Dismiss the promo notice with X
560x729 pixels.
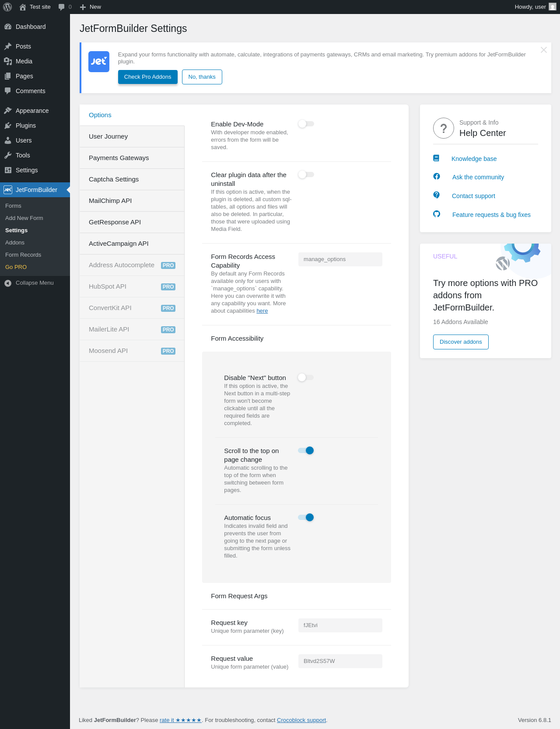click(x=544, y=50)
